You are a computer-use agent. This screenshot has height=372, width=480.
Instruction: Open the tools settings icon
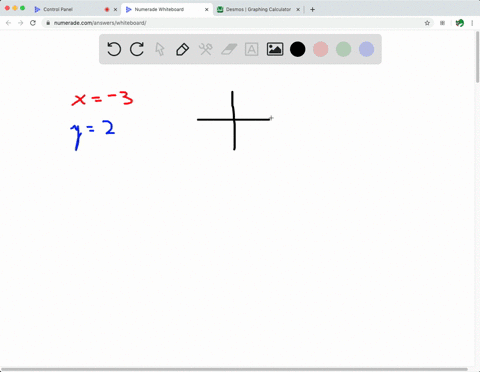point(206,49)
